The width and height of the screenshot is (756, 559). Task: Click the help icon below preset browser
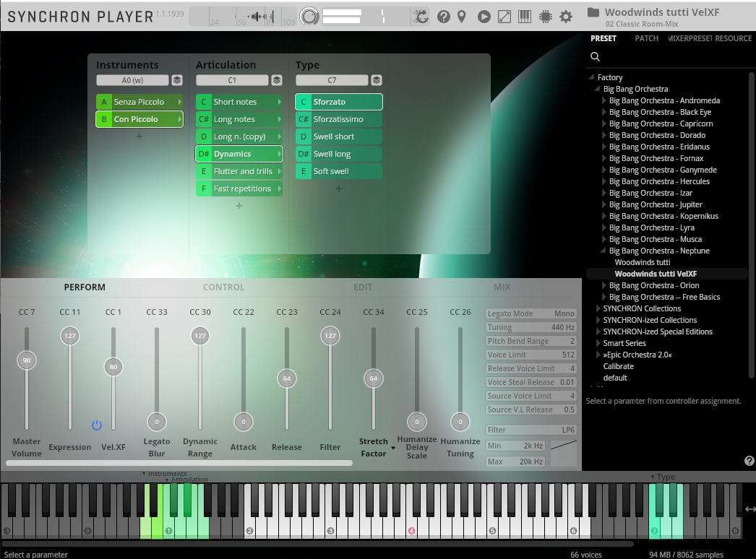click(749, 461)
